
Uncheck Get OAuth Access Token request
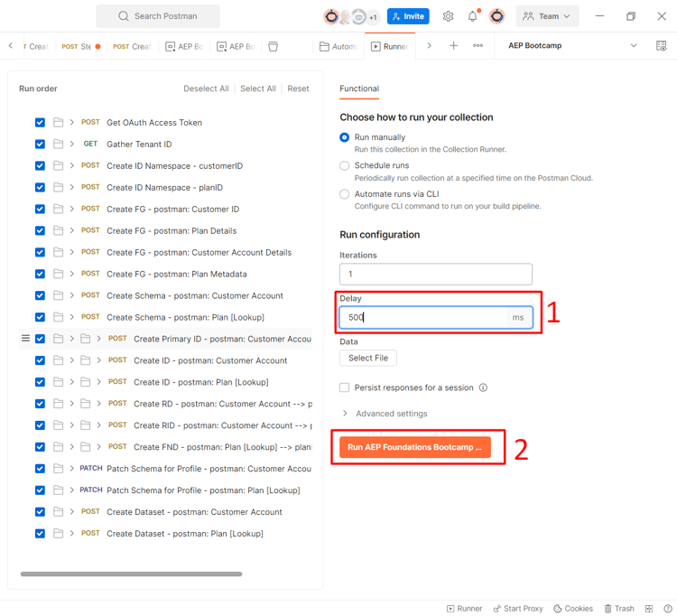click(40, 123)
